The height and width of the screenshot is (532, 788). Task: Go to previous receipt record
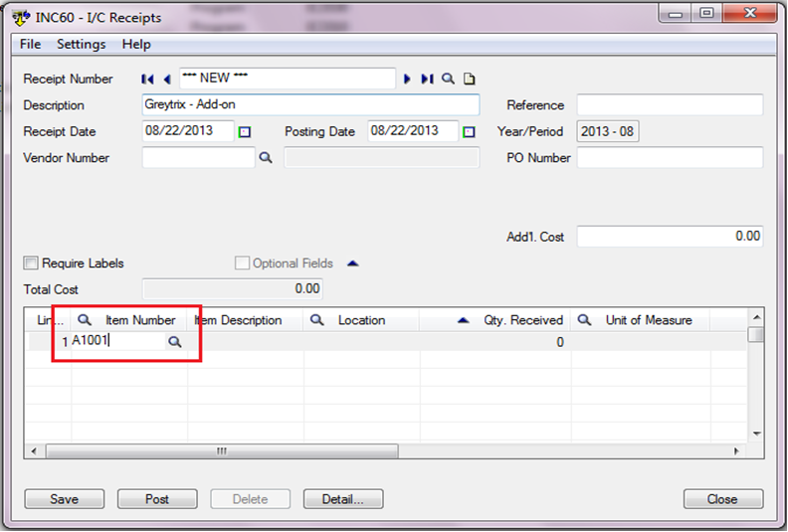[x=167, y=79]
